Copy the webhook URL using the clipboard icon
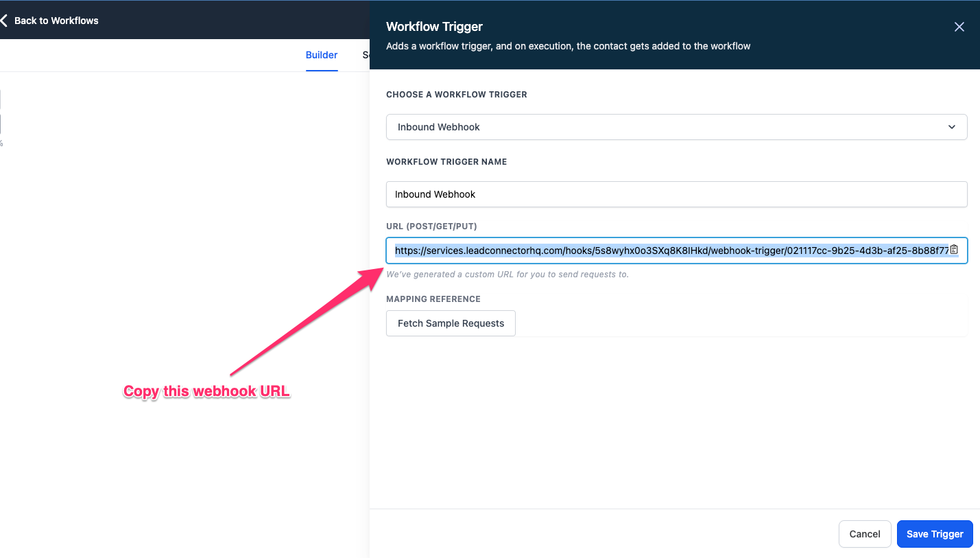980x558 pixels. click(x=954, y=251)
